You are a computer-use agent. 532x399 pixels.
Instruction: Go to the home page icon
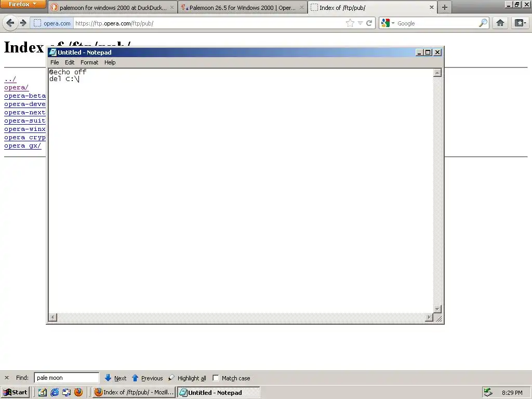500,23
